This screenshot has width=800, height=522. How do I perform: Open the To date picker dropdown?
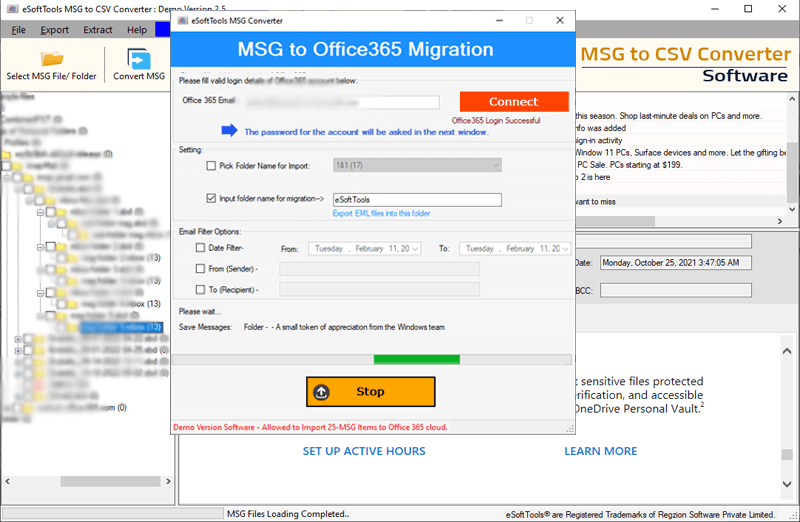click(564, 248)
